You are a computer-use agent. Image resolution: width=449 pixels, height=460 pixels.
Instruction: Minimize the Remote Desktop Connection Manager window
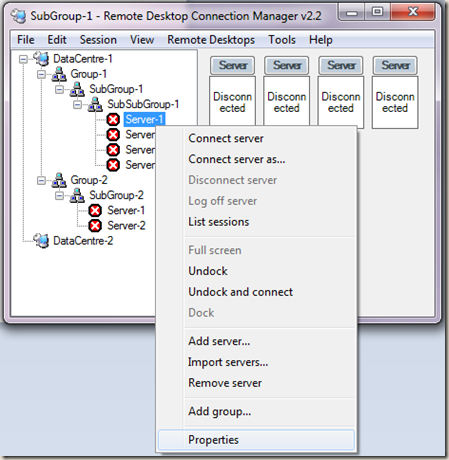pos(352,13)
